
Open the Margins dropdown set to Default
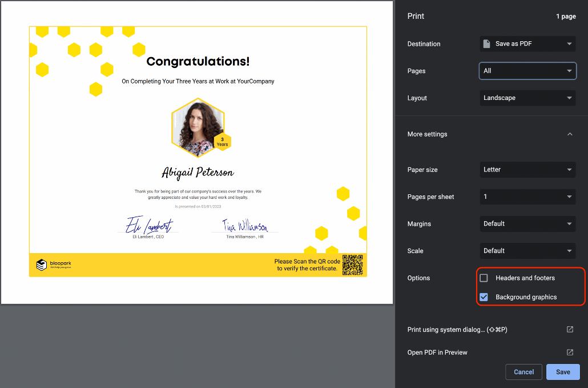click(x=527, y=223)
